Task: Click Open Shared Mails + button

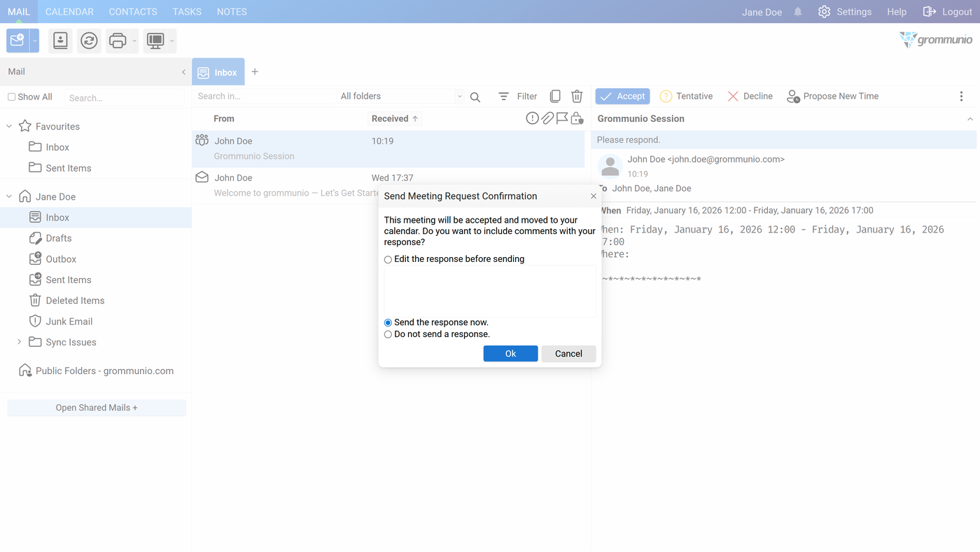Action: coord(97,408)
